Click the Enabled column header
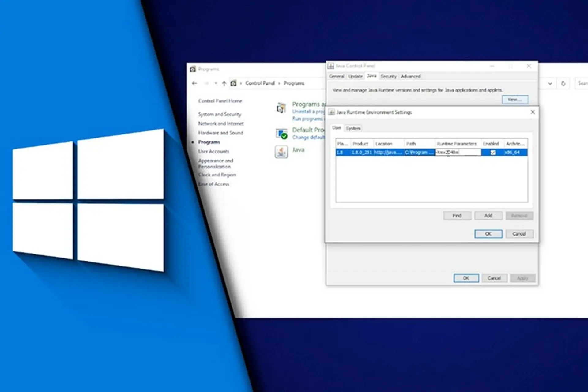 (492, 144)
